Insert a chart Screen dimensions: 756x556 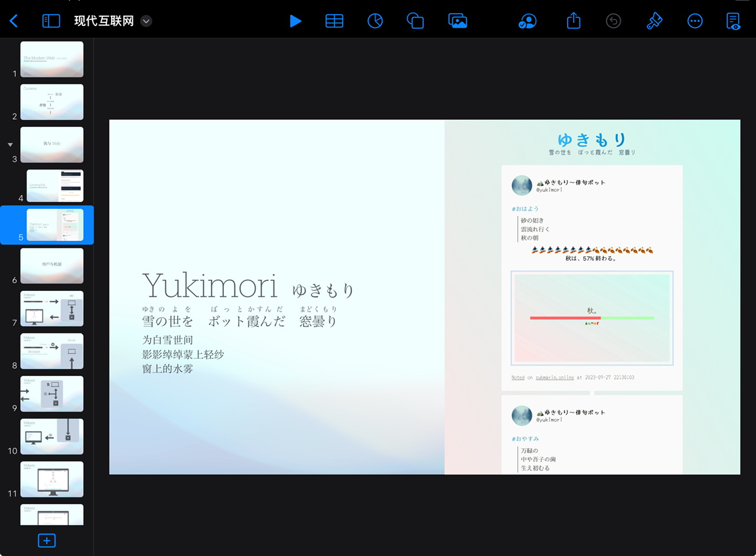point(375,21)
